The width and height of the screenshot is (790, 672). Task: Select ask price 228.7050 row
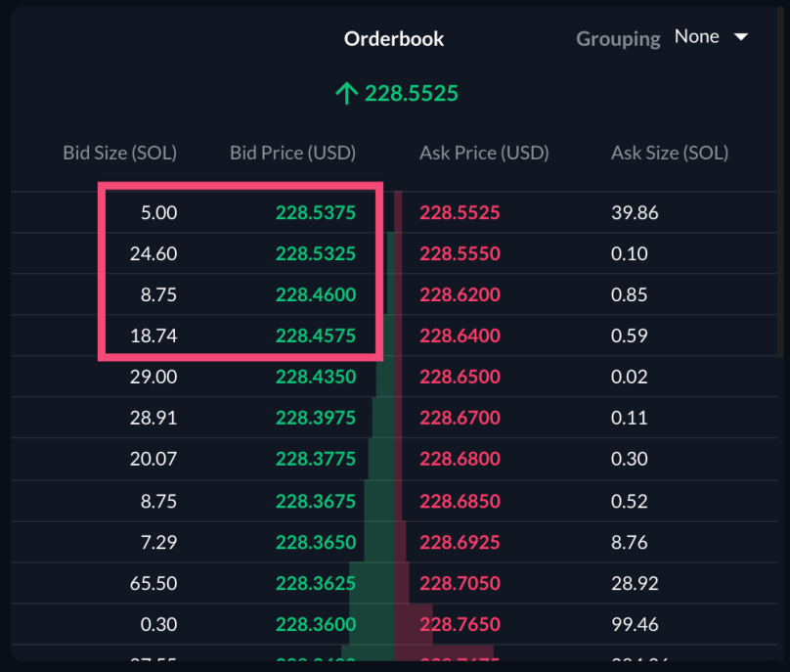pyautogui.click(x=460, y=582)
